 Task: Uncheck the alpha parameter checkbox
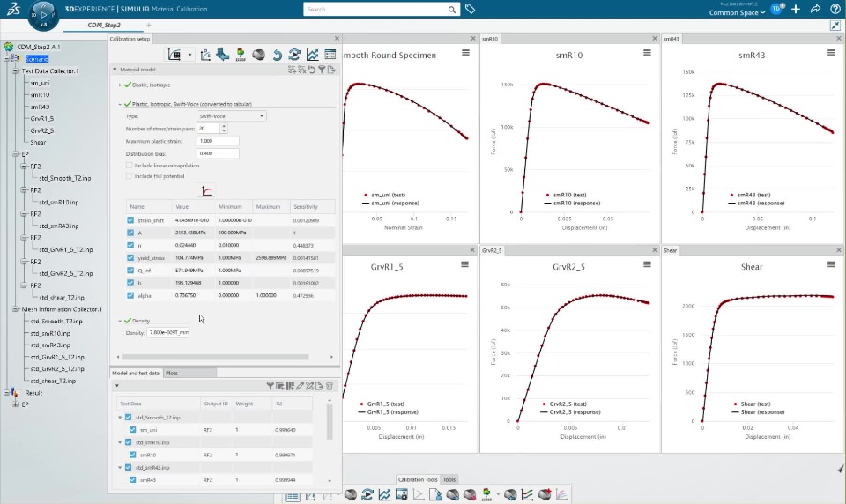(130, 295)
